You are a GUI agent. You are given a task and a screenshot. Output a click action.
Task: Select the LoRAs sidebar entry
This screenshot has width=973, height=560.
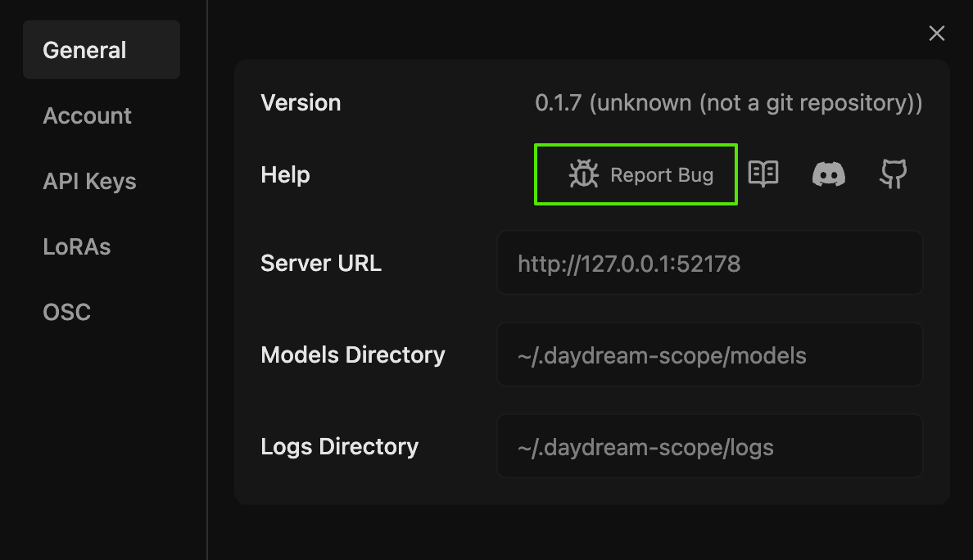click(x=76, y=246)
